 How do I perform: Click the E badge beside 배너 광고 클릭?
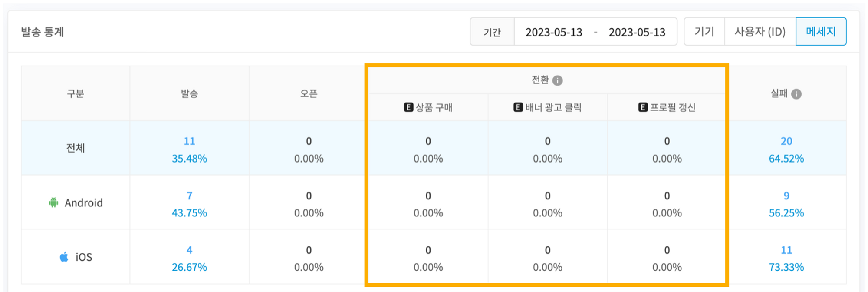coord(518,107)
